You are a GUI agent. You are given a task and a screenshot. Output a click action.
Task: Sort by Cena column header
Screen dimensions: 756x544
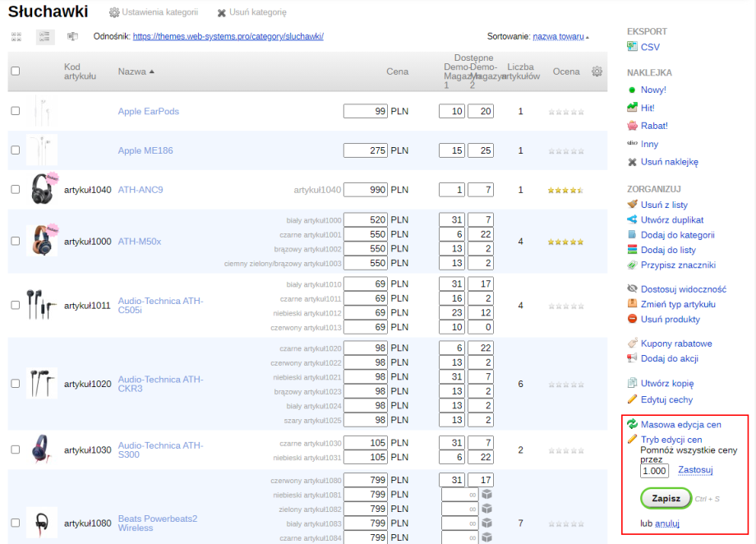point(397,71)
